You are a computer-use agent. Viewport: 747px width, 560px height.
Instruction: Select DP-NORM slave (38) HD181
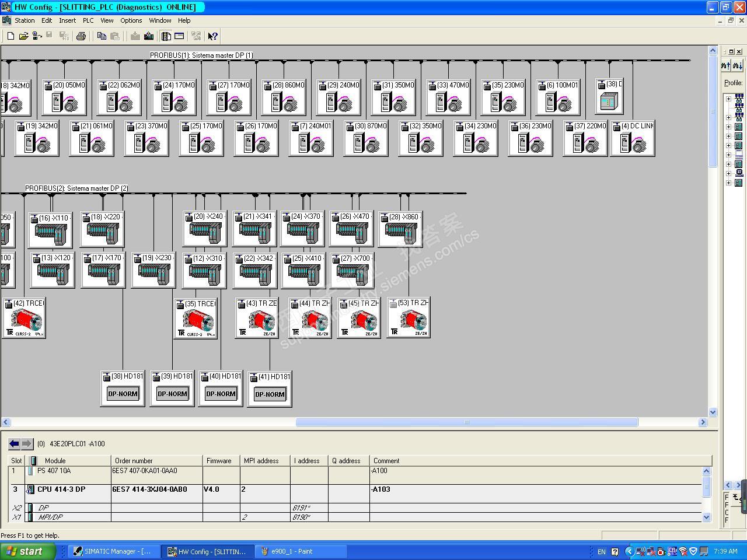pos(123,388)
